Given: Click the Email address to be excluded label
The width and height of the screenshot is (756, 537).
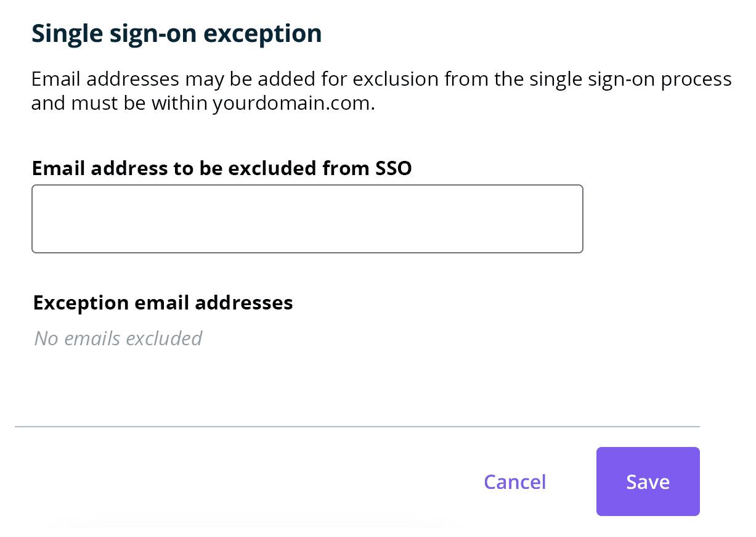Looking at the screenshot, I should (x=221, y=168).
